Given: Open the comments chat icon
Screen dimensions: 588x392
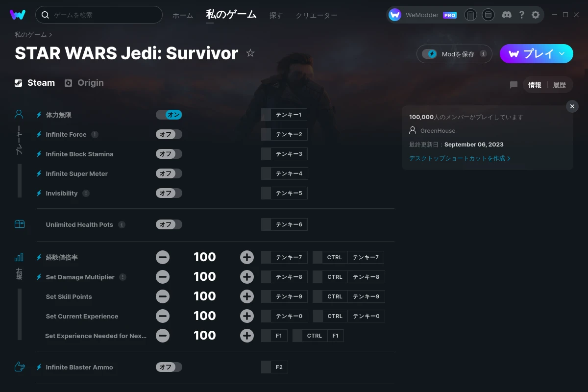Looking at the screenshot, I should (514, 85).
